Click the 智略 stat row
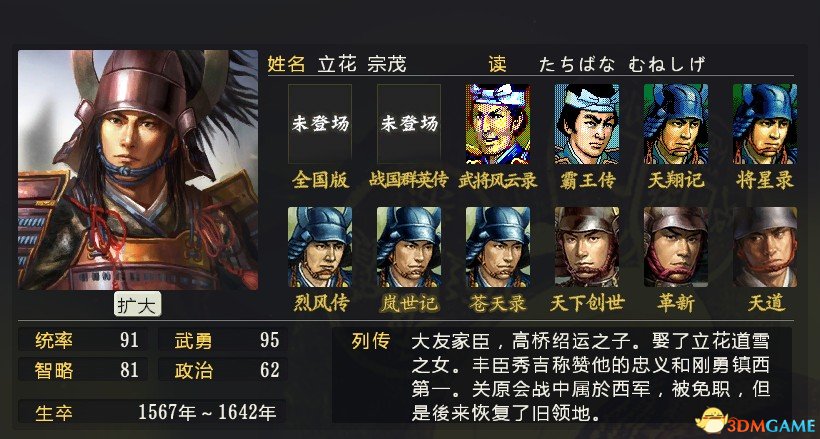The width and height of the screenshot is (820, 439). [x=83, y=370]
